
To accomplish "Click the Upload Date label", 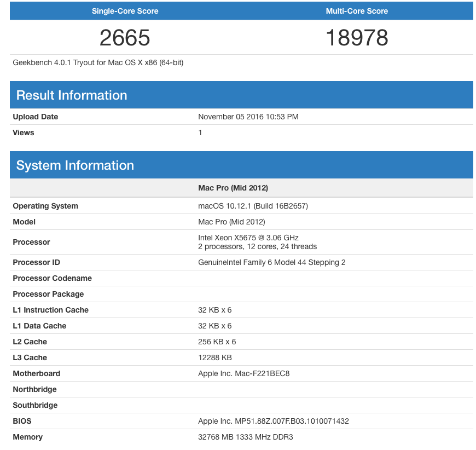I will [35, 117].
